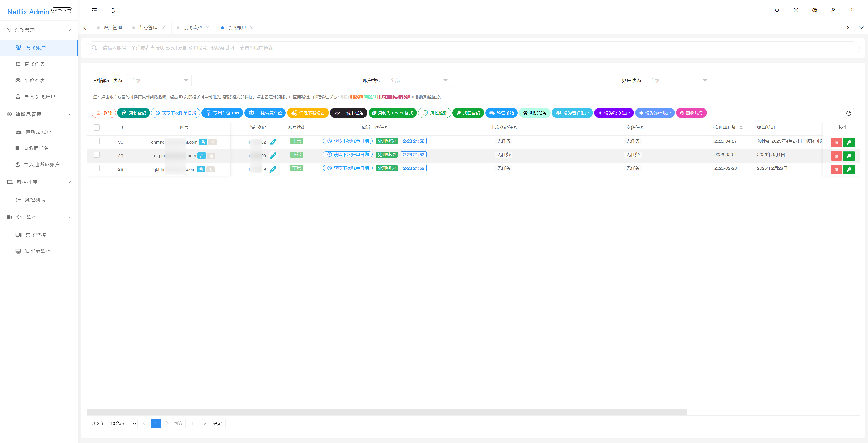The image size is (868, 443).
Task: Focus the 到第 page number input
Action: click(x=192, y=424)
